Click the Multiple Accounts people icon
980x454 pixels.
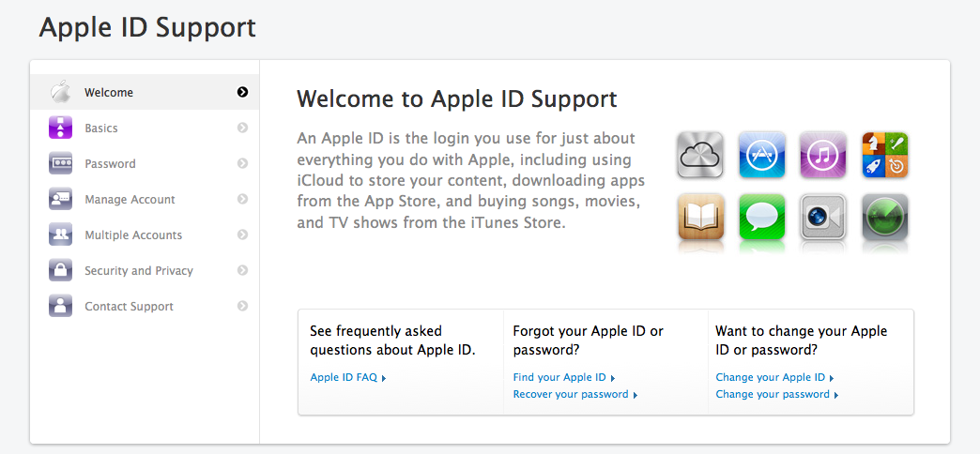61,235
